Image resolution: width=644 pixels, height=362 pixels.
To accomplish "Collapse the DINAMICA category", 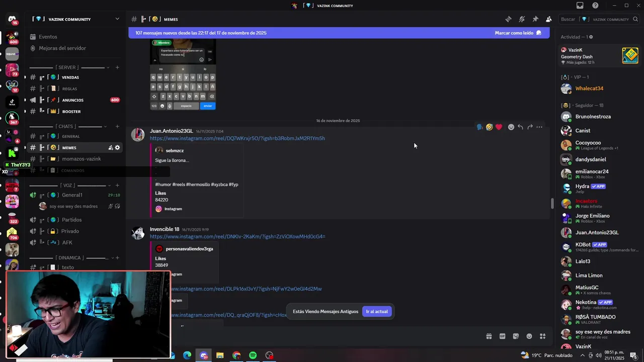I will (69, 258).
